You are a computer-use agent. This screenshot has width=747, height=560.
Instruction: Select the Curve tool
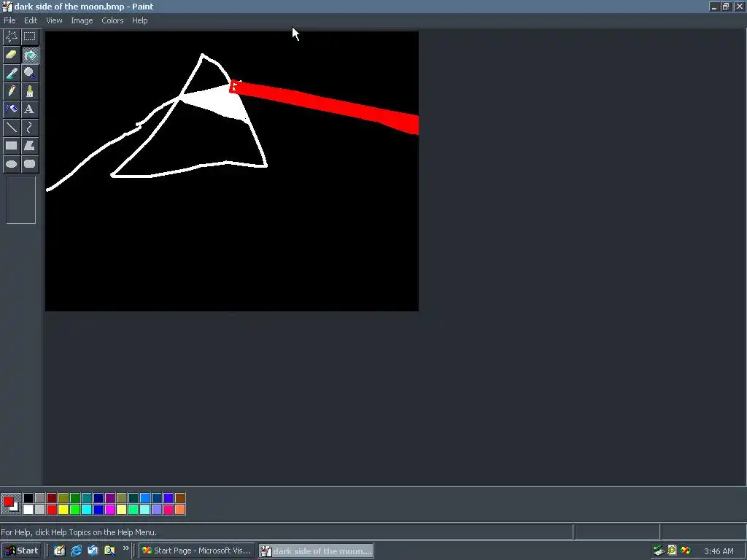pyautogui.click(x=29, y=127)
